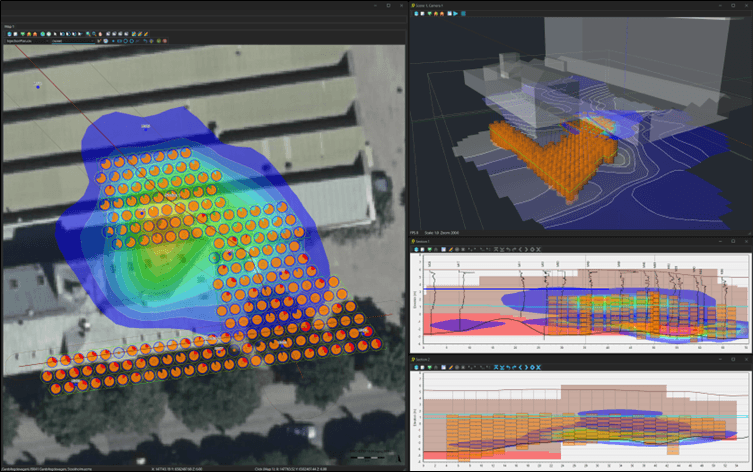Click the small blue dot tool in Map 1 second toolbar row
The width and height of the screenshot is (753, 472).
tap(113, 41)
